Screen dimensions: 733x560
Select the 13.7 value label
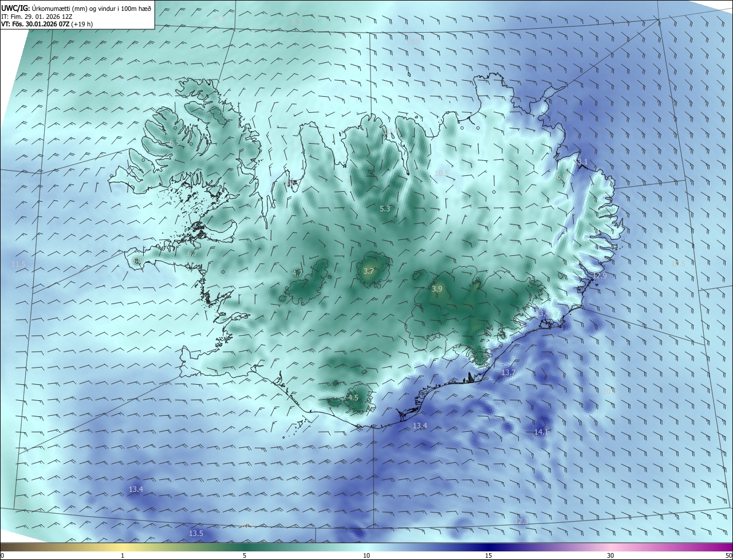[x=509, y=373]
